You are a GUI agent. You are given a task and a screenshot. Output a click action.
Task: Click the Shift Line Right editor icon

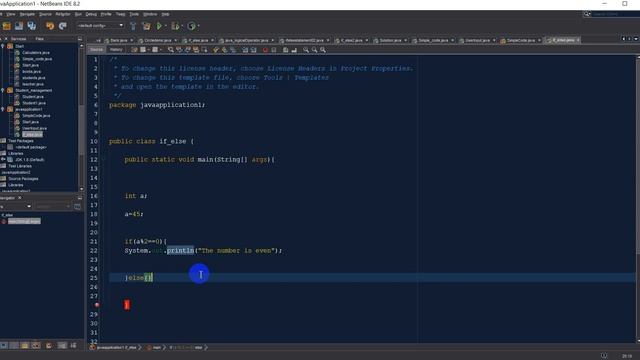253,50
